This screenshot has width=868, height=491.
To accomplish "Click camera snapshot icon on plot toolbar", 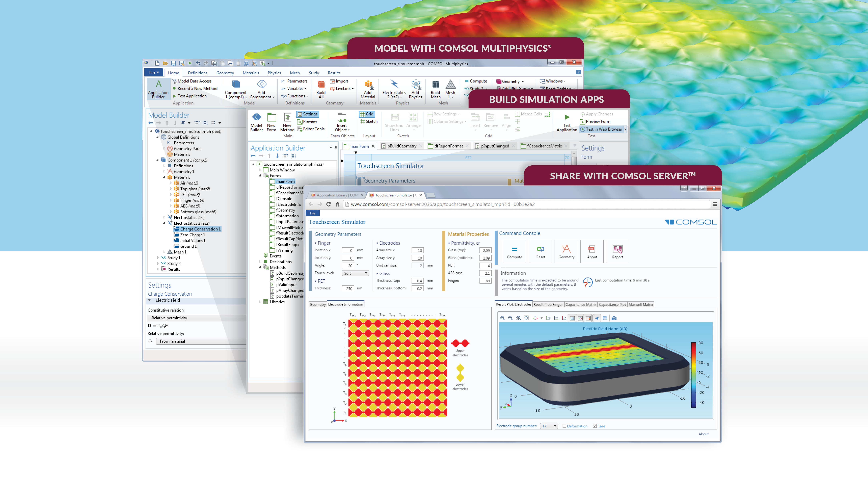I will point(614,318).
